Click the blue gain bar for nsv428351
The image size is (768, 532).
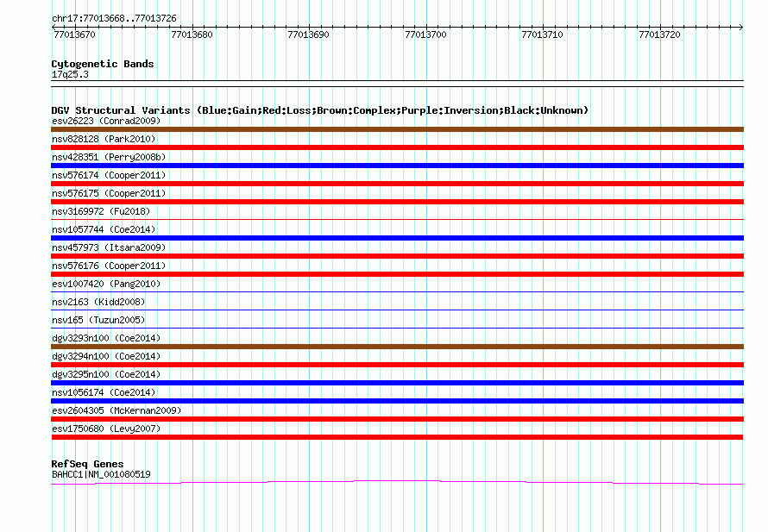(397, 166)
